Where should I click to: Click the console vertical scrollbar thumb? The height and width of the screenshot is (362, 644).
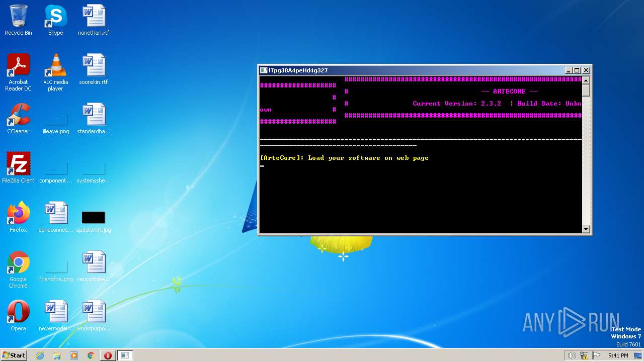tap(586, 90)
